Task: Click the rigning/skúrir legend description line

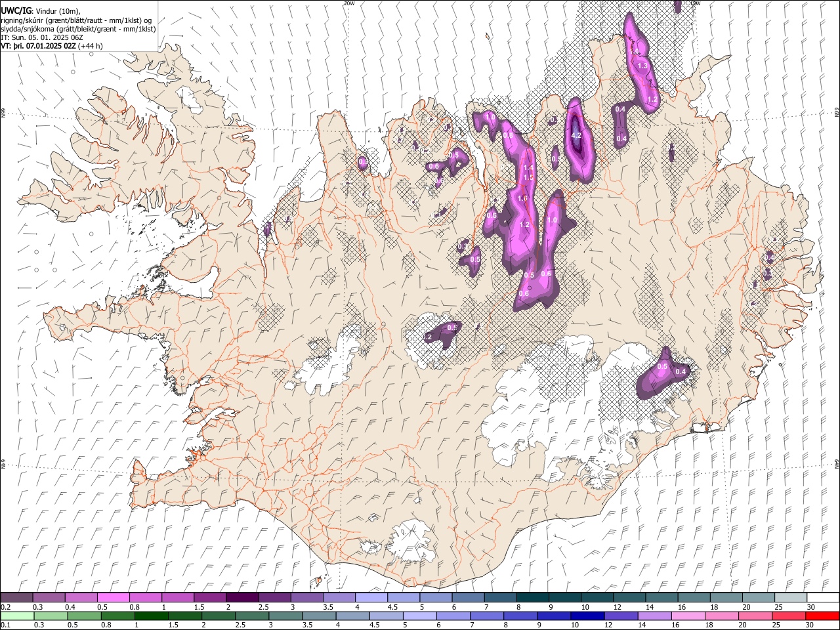Action: (x=76, y=20)
